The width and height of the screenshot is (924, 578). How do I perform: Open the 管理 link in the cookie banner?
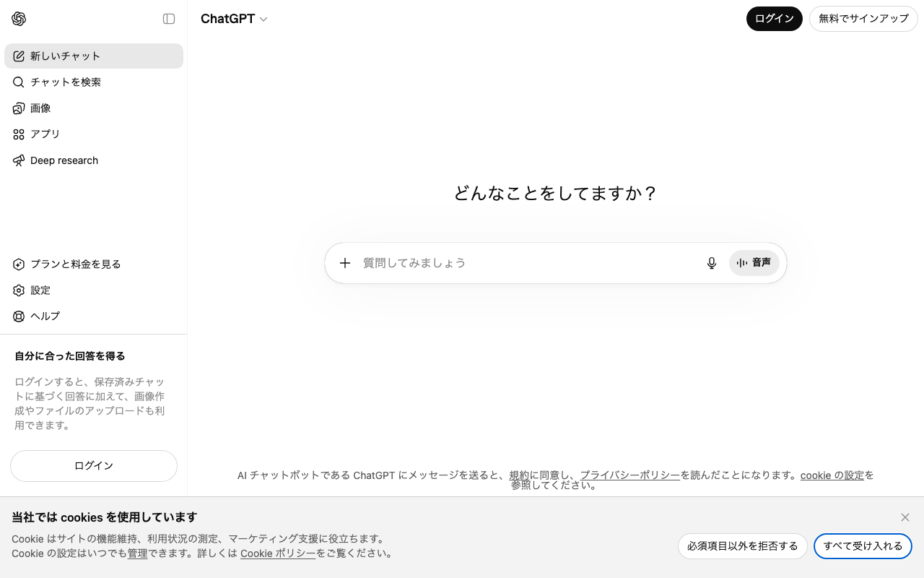pyautogui.click(x=138, y=553)
